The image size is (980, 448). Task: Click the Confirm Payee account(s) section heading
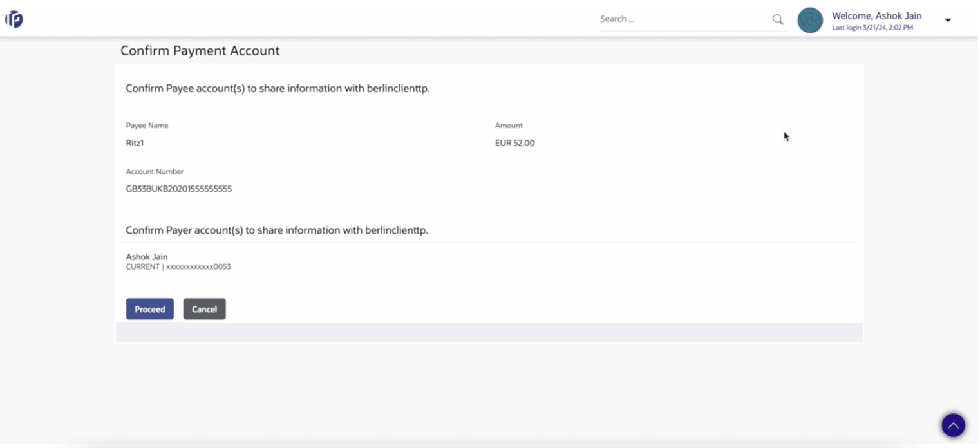coord(278,88)
